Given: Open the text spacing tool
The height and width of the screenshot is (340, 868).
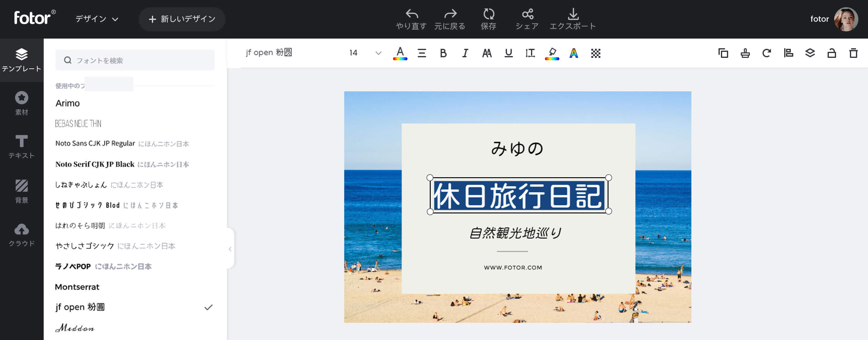Looking at the screenshot, I should (x=530, y=53).
